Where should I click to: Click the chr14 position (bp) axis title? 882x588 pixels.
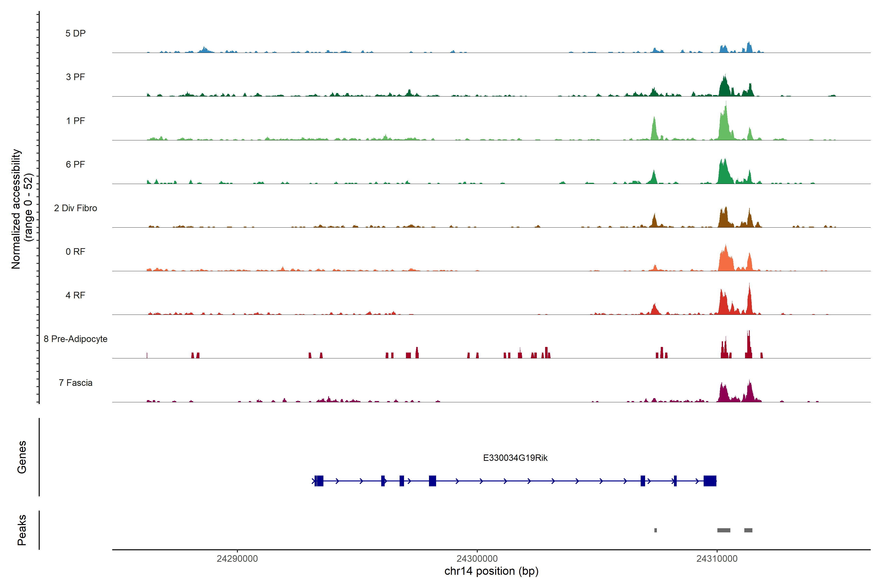click(491, 571)
